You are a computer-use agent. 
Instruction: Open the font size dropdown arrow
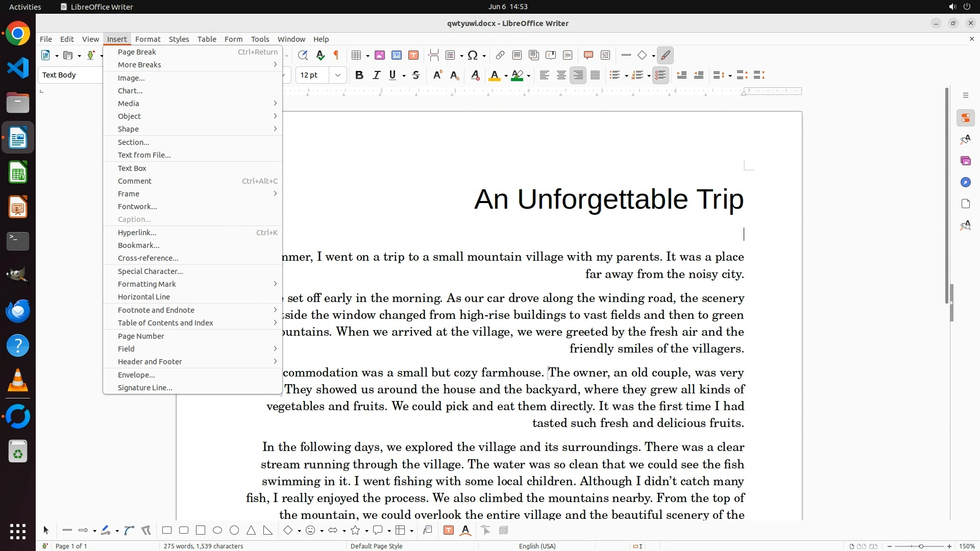pyautogui.click(x=338, y=76)
